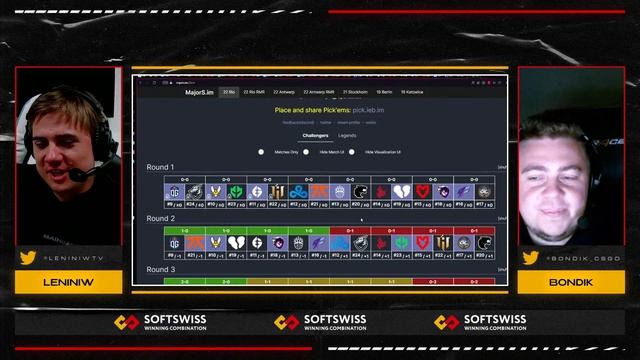
Task: Open the 22 Rio RMR tab
Action: 254,92
